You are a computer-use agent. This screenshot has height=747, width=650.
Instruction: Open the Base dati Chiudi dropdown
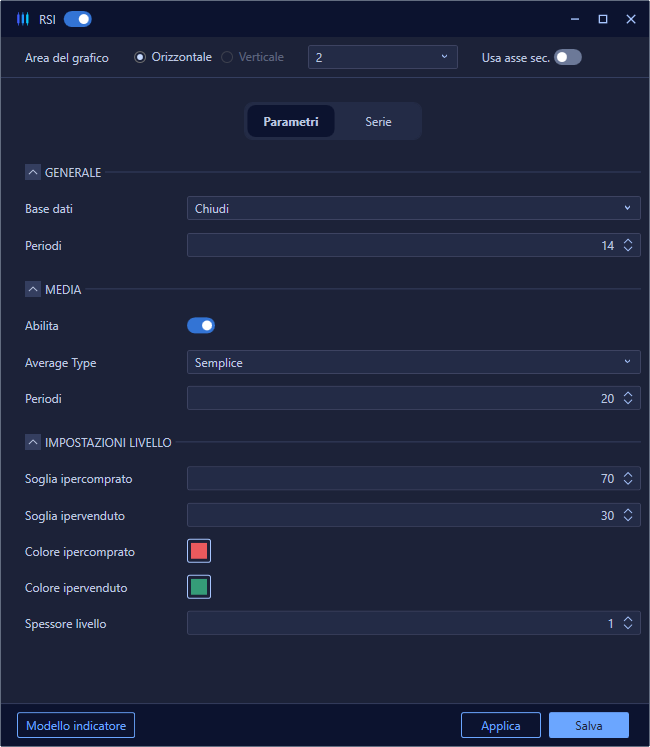point(414,208)
